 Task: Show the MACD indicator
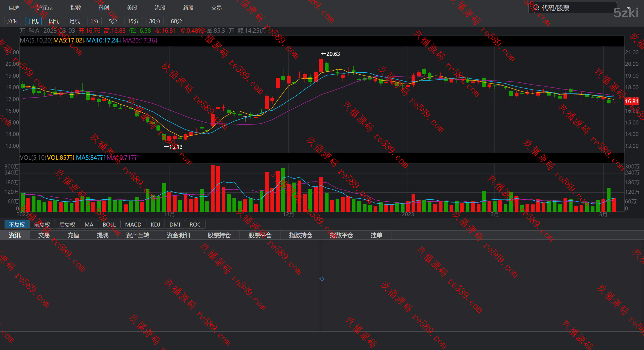(133, 225)
